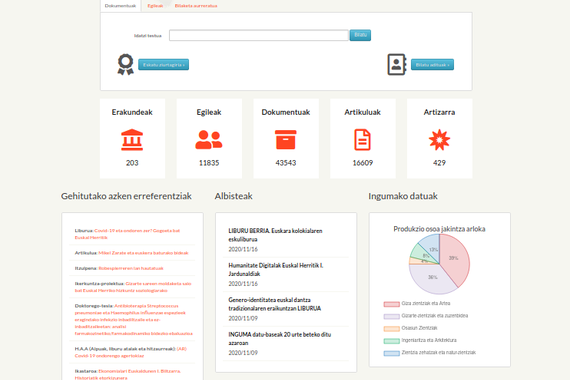Click the Artikuluak count 16609
The image size is (570, 380).
362,163
